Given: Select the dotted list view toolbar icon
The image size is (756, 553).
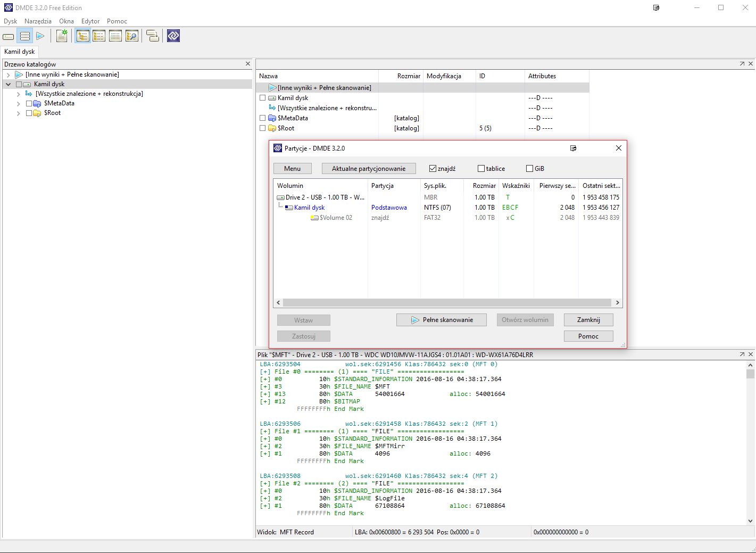Looking at the screenshot, I should coord(115,36).
